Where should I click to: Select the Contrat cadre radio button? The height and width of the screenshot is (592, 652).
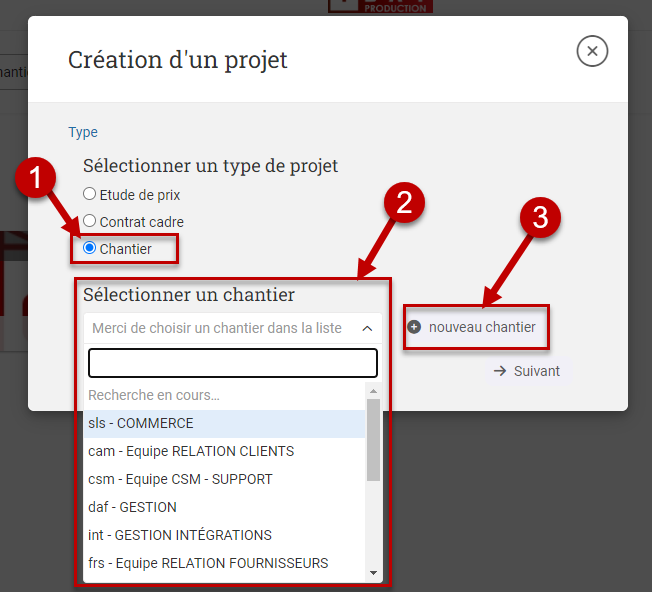tap(90, 221)
